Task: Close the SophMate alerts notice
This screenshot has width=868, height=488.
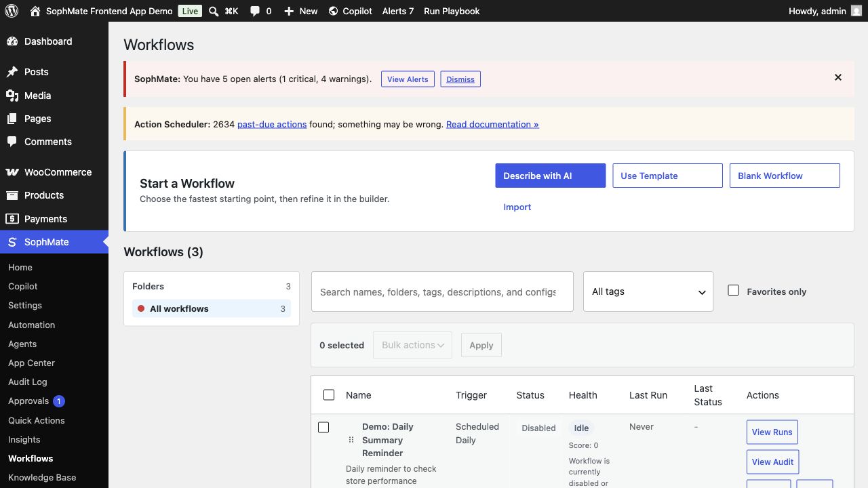Action: [x=838, y=77]
